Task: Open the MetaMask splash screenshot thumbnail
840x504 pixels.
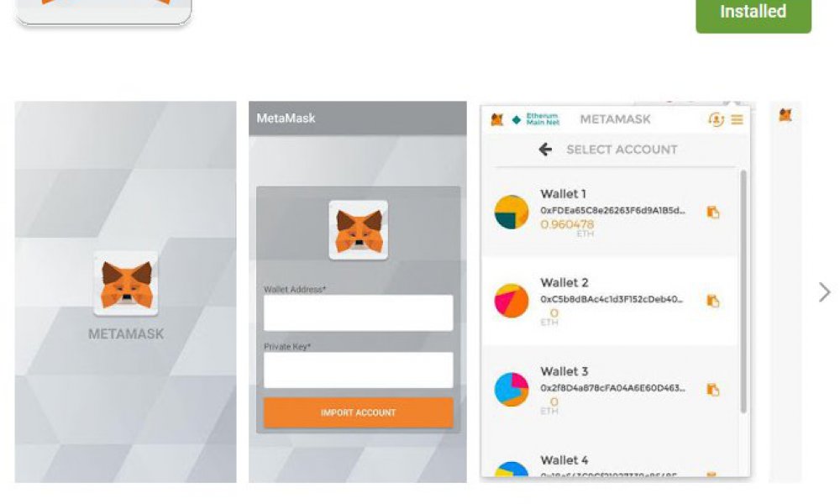Action: [125, 292]
